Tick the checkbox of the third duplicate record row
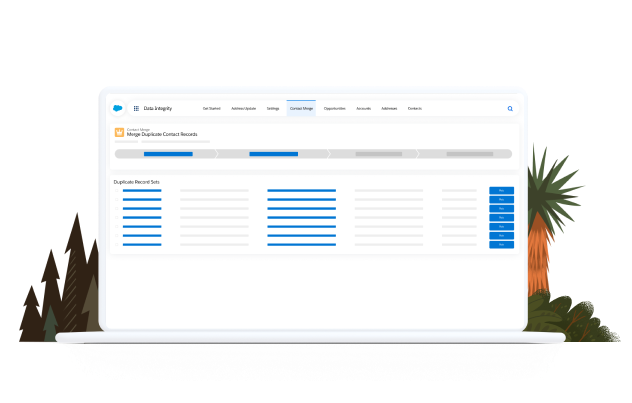 (117, 208)
